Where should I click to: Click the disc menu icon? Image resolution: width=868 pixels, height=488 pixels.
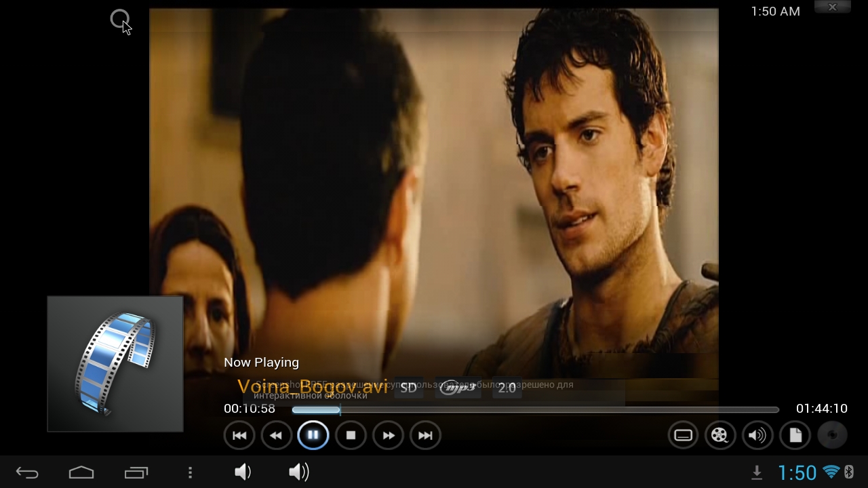pos(832,435)
